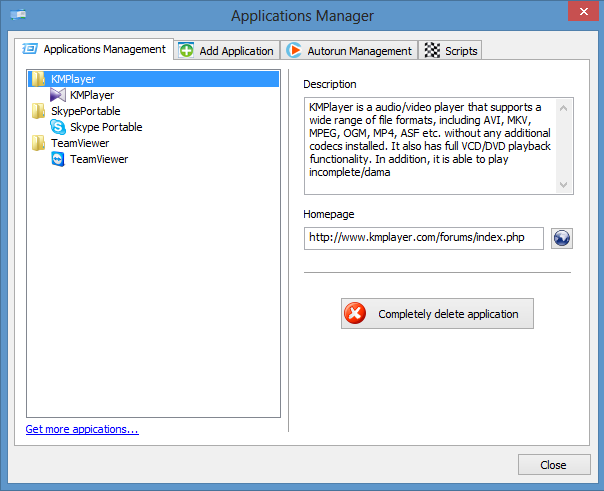The height and width of the screenshot is (491, 604).
Task: Click the KMPlayer folder icon
Action: tap(38, 79)
